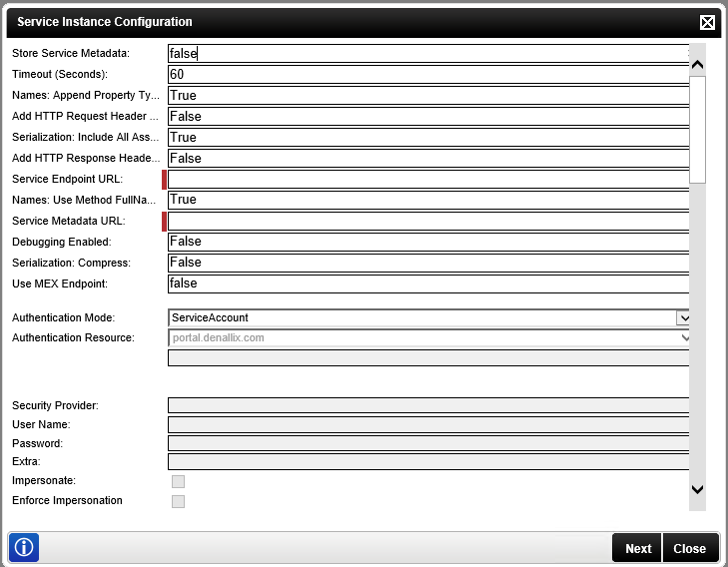Click the Timeout (Seconds) field
728x567 pixels.
pyautogui.click(x=428, y=74)
